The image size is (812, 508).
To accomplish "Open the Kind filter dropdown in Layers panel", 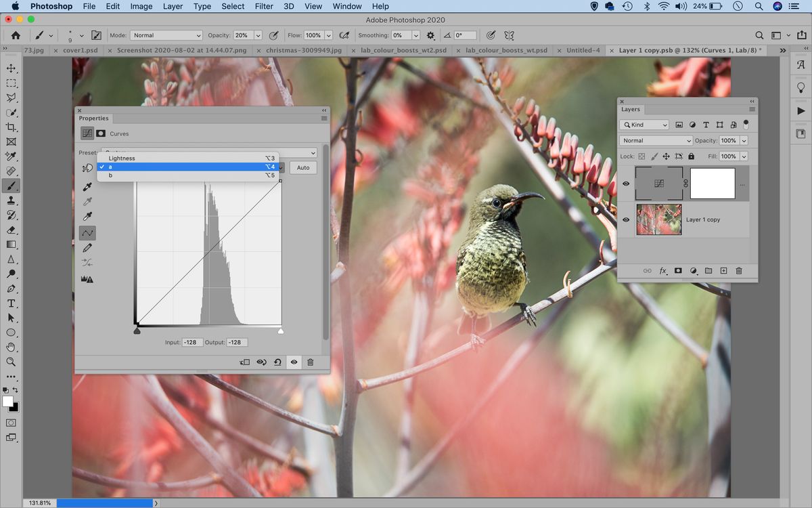I will [644, 125].
